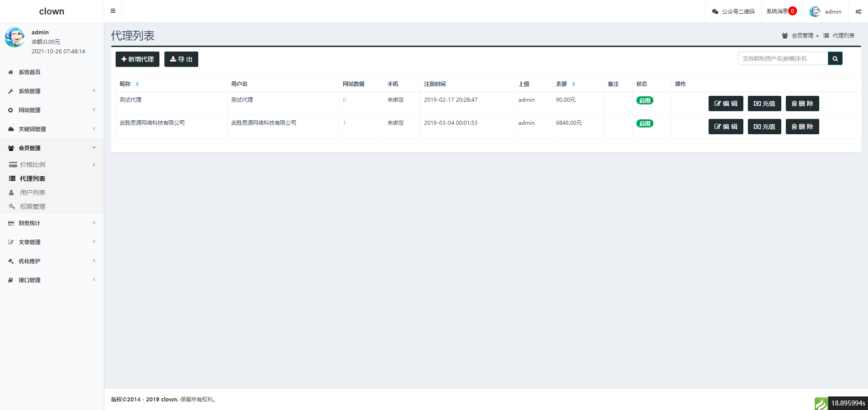The width and height of the screenshot is (868, 410).
Task: Click the person icon beside 用户列表
Action: [11, 193]
